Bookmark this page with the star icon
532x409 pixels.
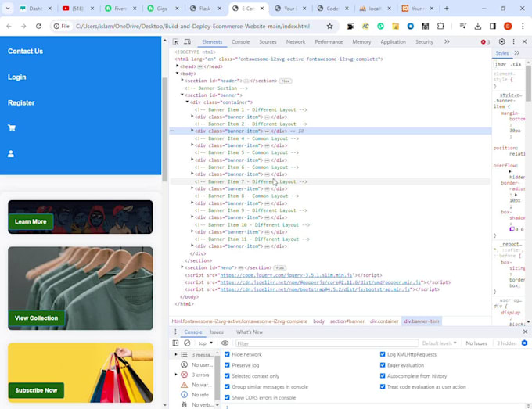click(329, 26)
